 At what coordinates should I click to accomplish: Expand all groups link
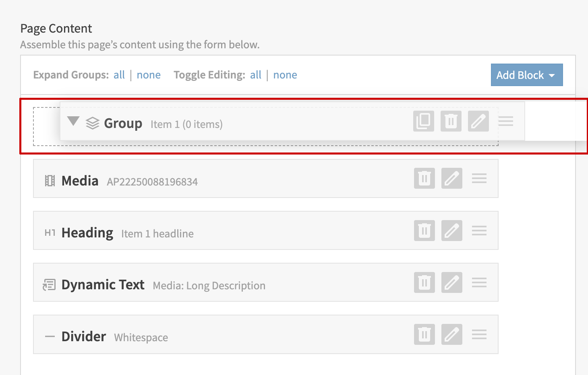tap(119, 75)
